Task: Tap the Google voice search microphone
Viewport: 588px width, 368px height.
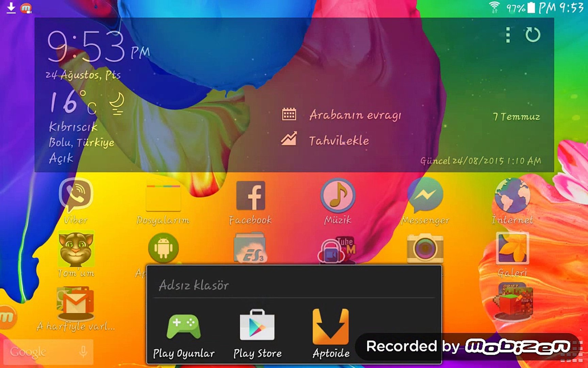Action: coord(83,351)
